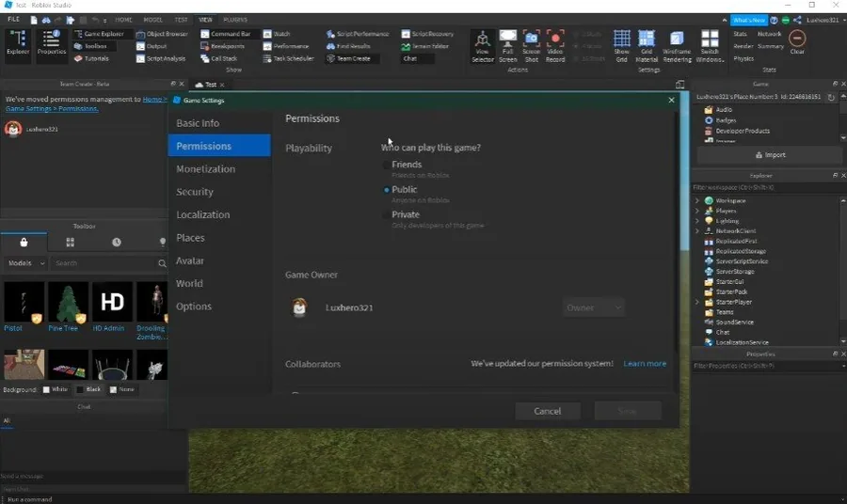Open the View Selector tool
Screen dimensions: 847x504
pyautogui.click(x=483, y=46)
